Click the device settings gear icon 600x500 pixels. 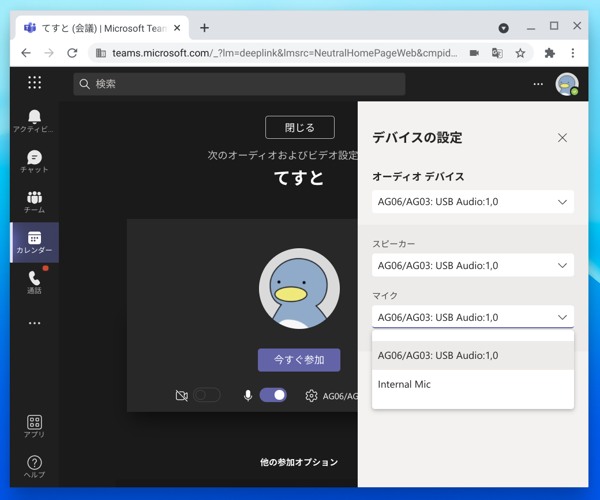click(311, 396)
